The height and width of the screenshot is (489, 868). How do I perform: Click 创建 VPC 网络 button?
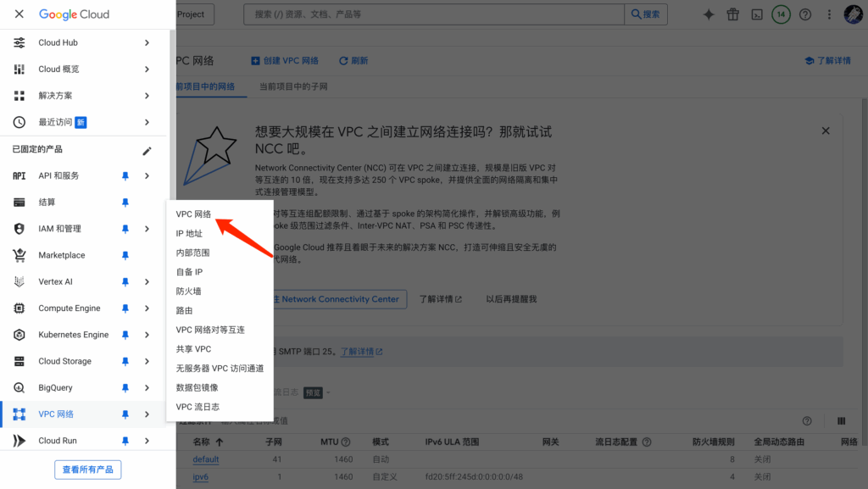tap(285, 61)
